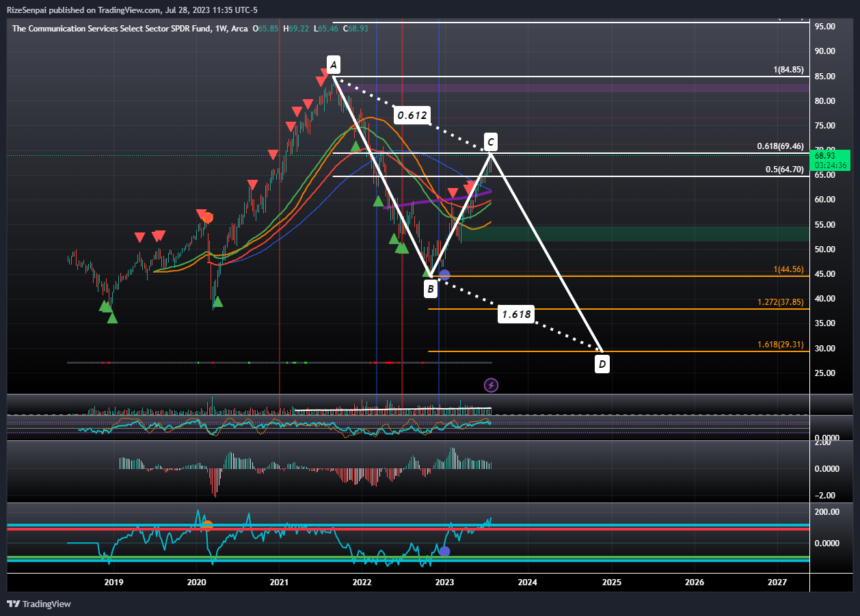The height and width of the screenshot is (616, 860).
Task: Click 2025 on the time axis
Action: 611,582
